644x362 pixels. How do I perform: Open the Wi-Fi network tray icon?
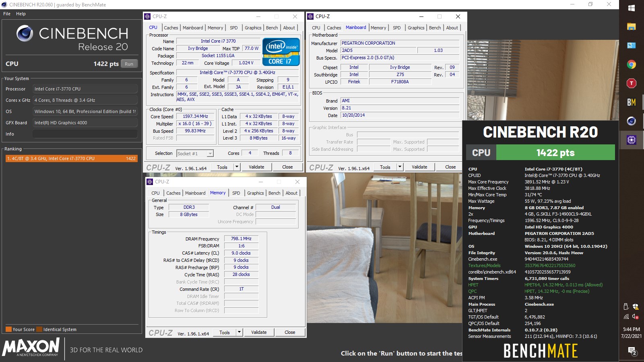[626, 317]
